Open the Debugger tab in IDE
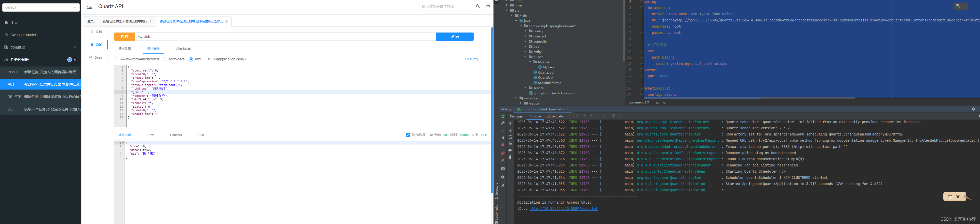Screen dimensions: 980x224 517,116
